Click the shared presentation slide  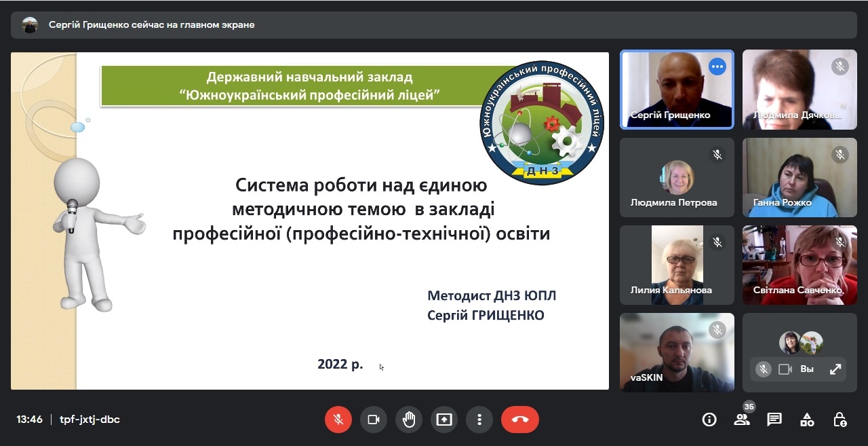(x=310, y=221)
